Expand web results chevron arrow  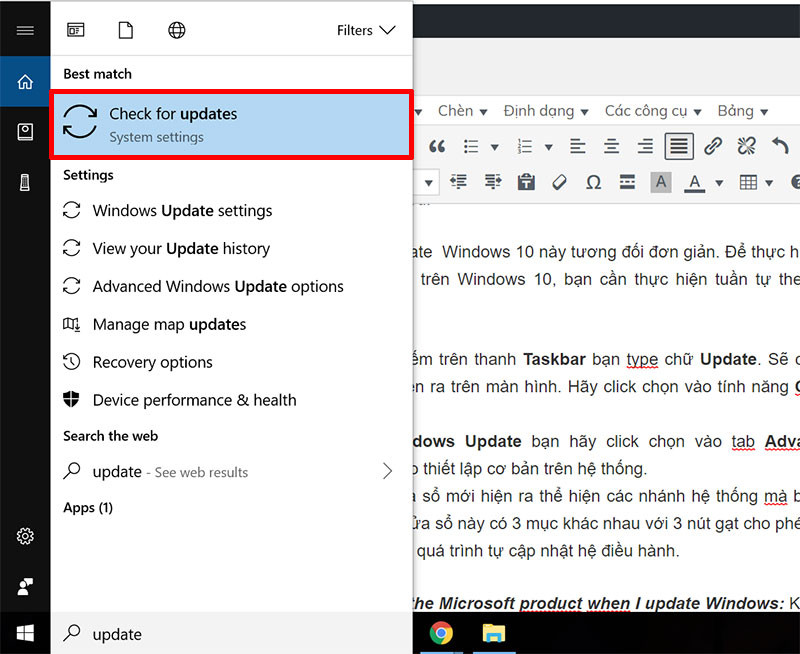click(387, 471)
